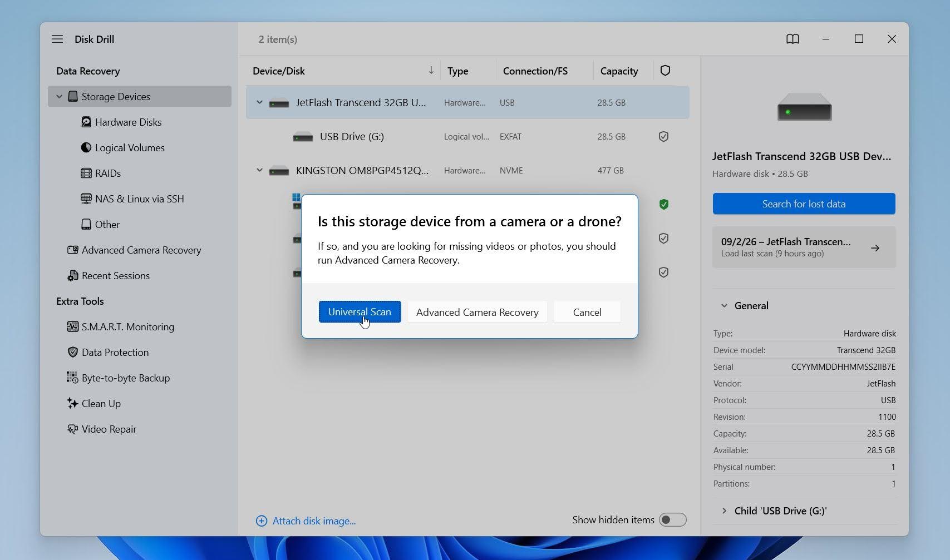The width and height of the screenshot is (950, 560).
Task: Click Attach disk image link
Action: click(x=314, y=521)
